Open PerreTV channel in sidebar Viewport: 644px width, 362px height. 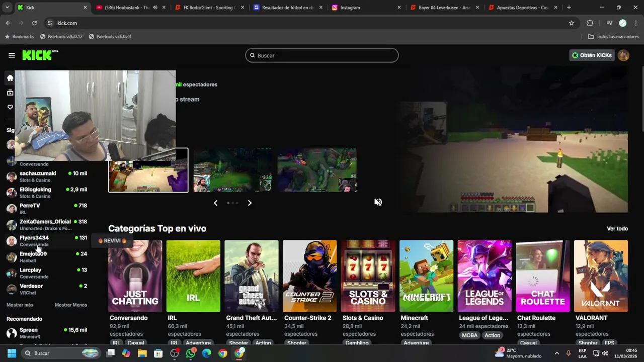[x=47, y=209]
